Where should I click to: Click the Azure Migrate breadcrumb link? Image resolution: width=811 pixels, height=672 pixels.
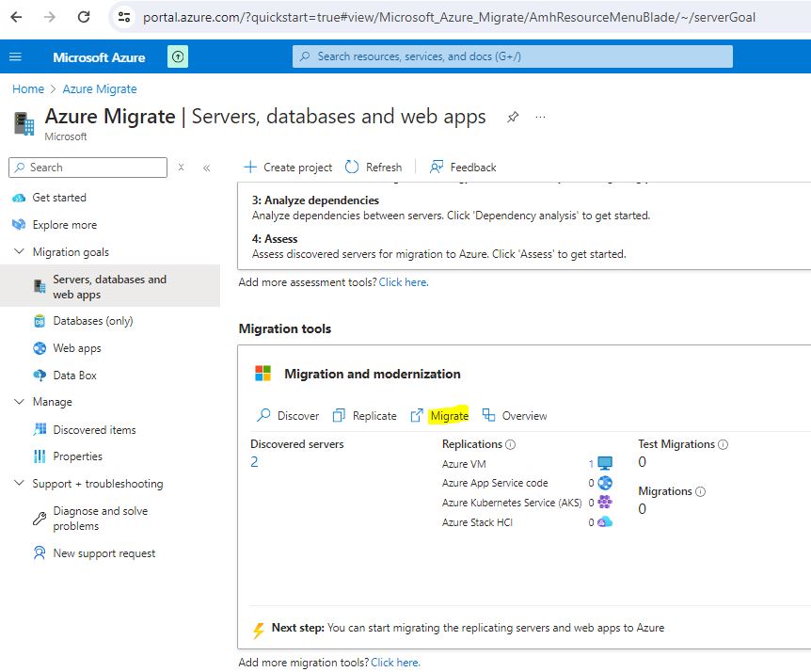100,89
